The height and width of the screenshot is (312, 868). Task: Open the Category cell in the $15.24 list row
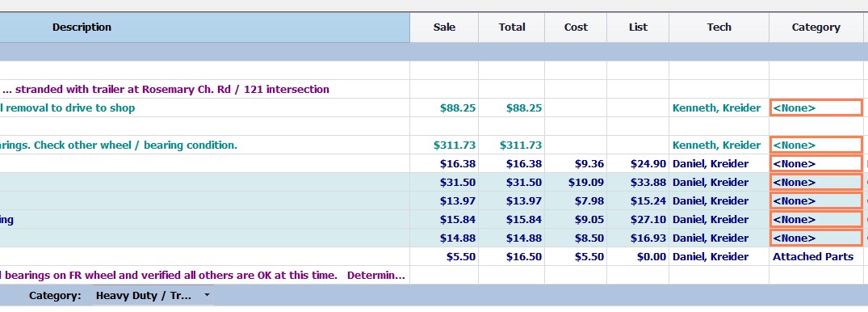click(816, 201)
